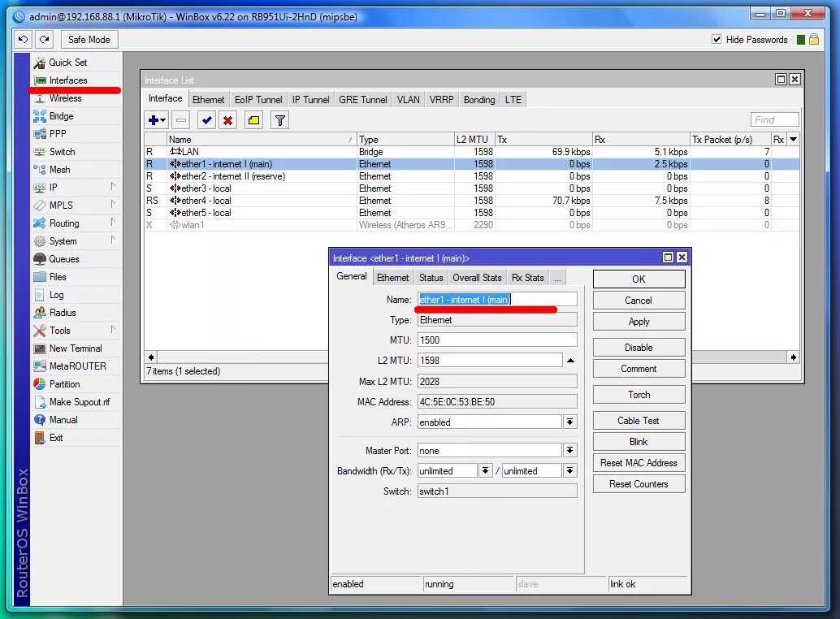This screenshot has height=619, width=840.
Task: Click the Find search field
Action: 775,120
